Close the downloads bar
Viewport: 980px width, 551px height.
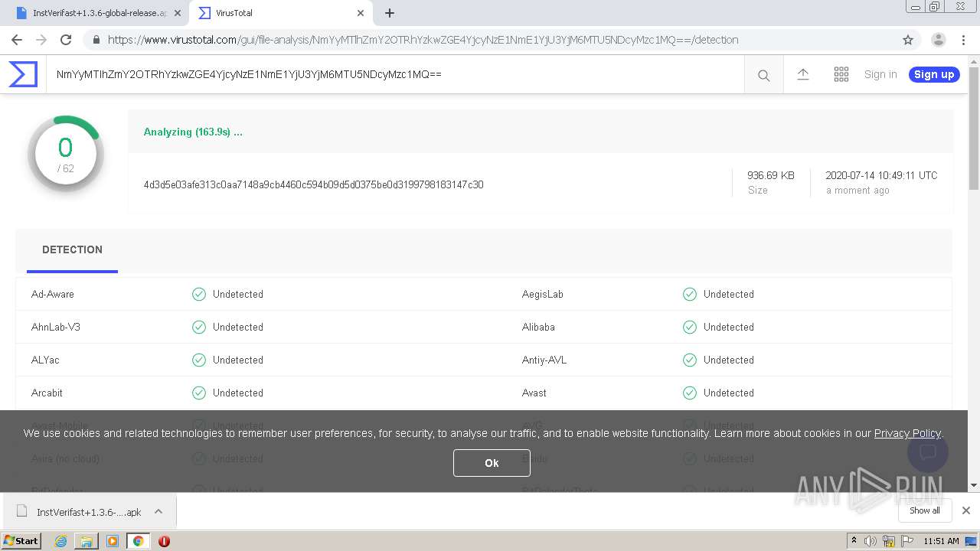click(x=966, y=510)
